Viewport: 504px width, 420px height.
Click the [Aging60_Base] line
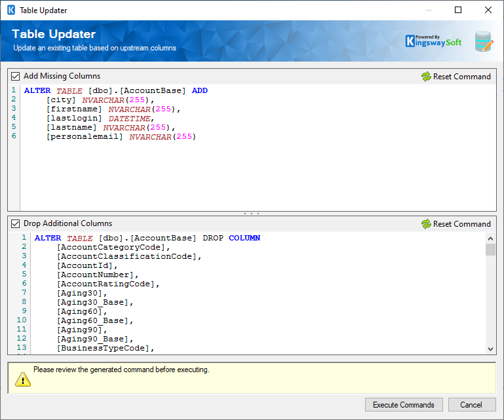(x=95, y=320)
